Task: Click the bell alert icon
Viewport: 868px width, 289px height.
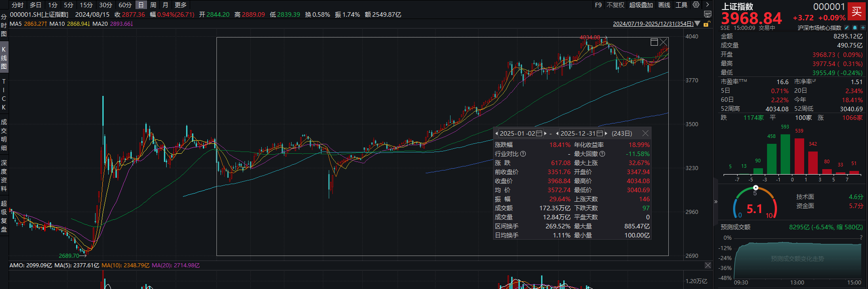Action: coord(855,28)
